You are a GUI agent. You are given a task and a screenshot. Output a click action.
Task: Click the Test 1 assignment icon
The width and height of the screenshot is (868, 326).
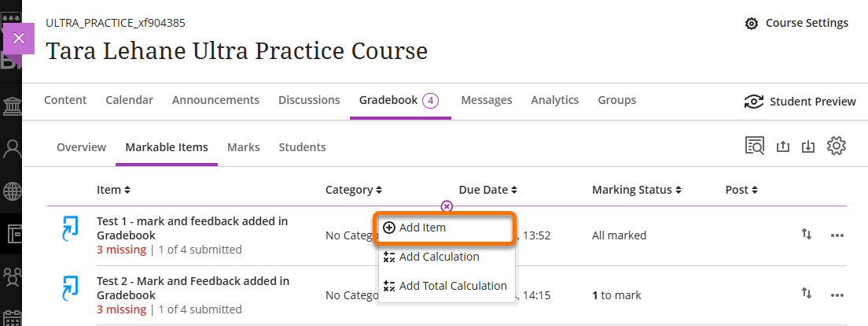click(x=71, y=229)
